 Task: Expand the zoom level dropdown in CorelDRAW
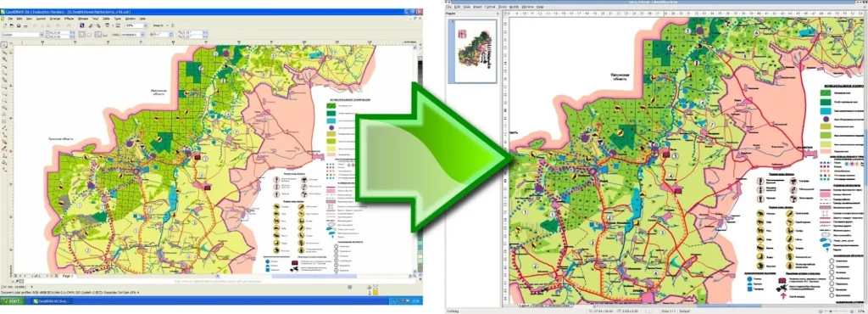(x=146, y=25)
